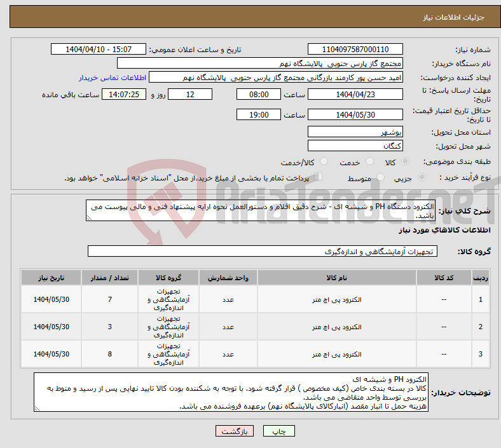Click the تاریخ نیاز column header
This screenshot has width=501, height=448.
(x=51, y=278)
